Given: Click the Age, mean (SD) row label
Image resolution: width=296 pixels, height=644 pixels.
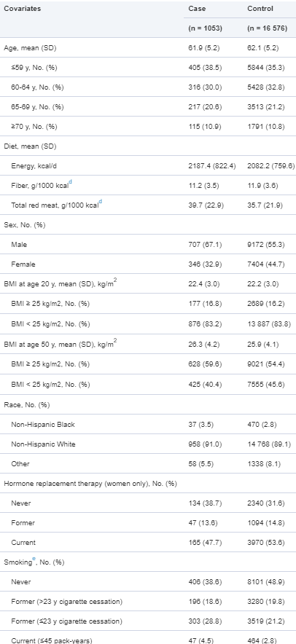Looking at the screenshot, I should (30, 48).
